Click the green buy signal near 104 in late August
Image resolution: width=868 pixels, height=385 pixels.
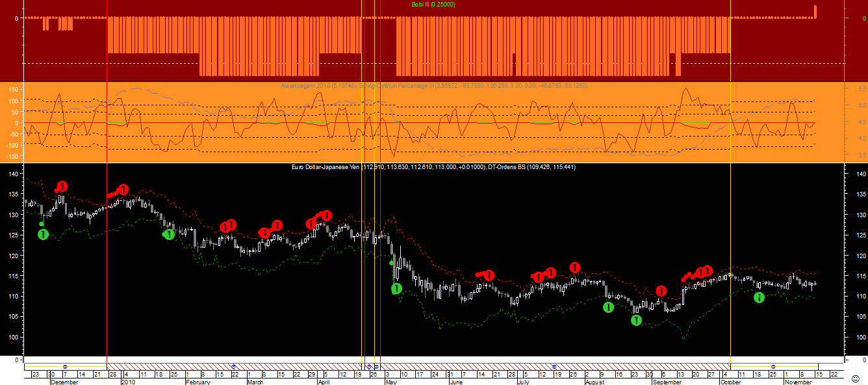(636, 320)
